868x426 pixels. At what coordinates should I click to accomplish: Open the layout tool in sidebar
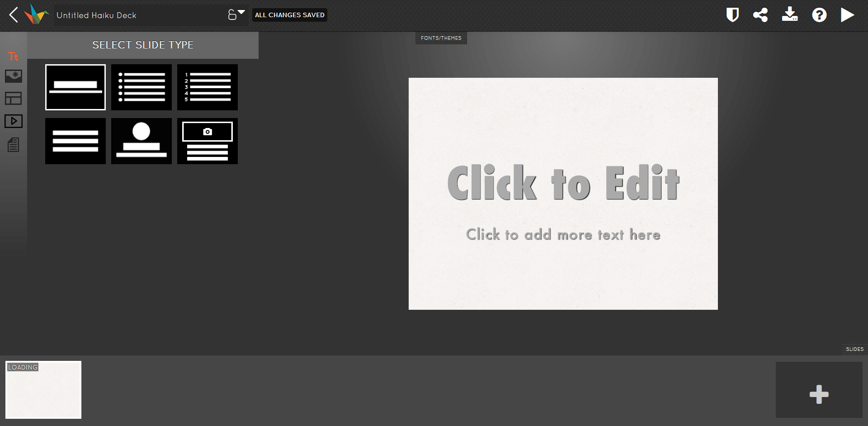point(13,99)
